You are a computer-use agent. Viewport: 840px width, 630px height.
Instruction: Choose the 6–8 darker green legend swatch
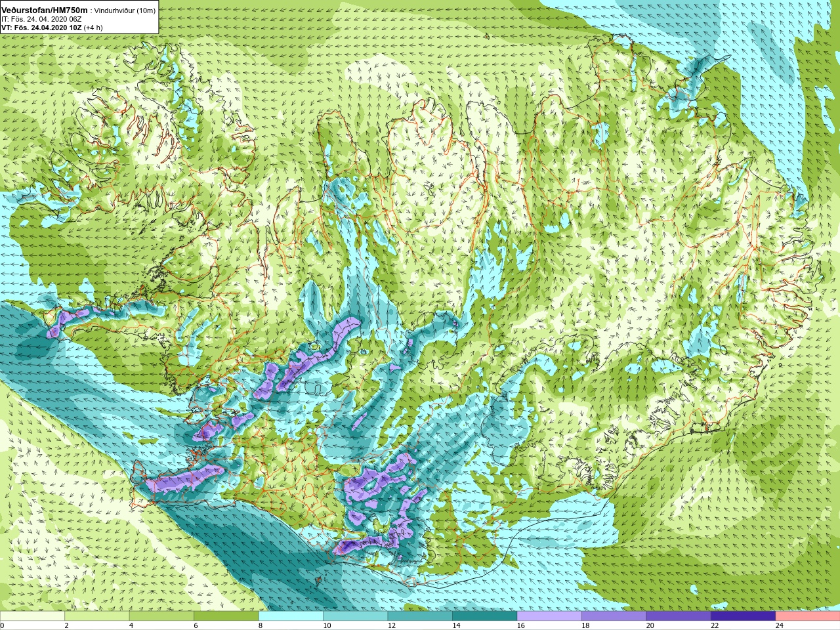(226, 616)
